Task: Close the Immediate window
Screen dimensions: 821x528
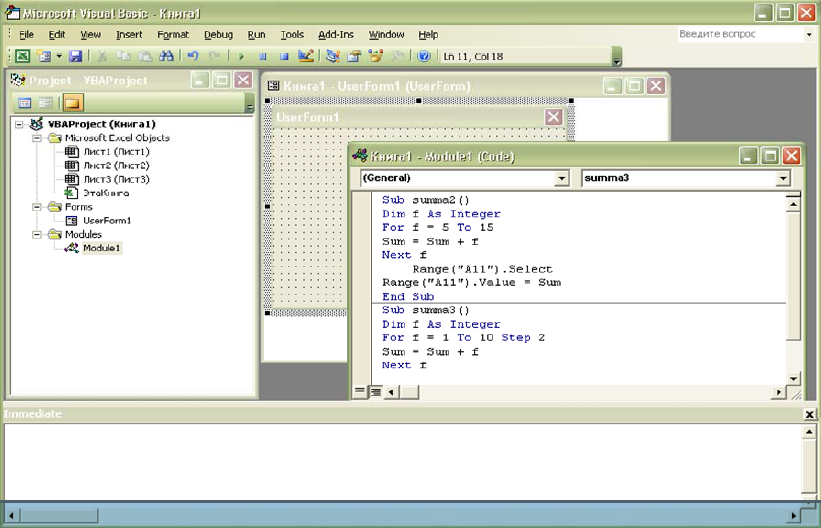Action: pos(809,414)
